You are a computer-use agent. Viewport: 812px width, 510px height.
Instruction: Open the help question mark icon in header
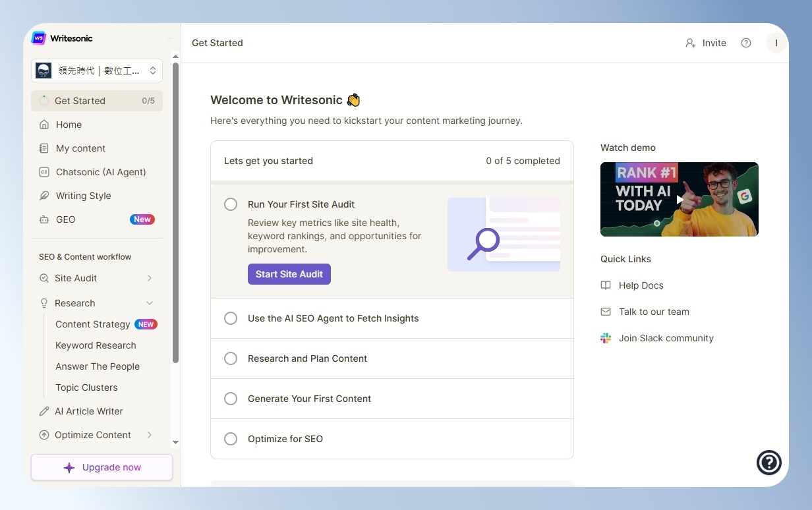tap(746, 43)
